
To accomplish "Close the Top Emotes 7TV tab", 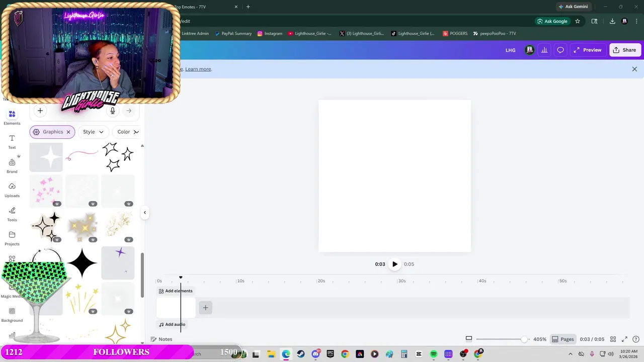I will 236,7.
